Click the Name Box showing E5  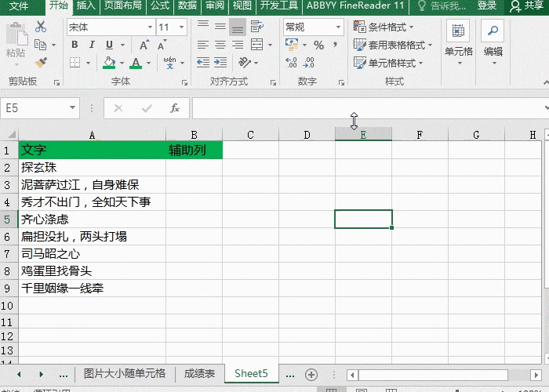(33, 108)
